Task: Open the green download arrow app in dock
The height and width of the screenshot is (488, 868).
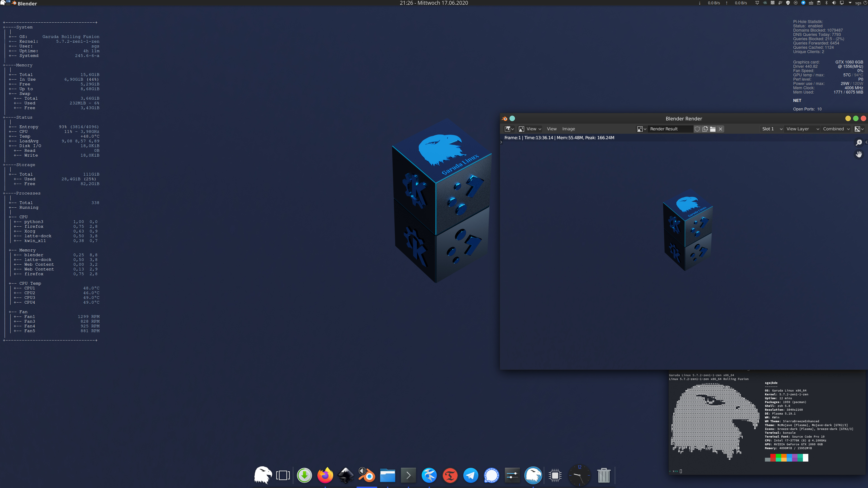Action: pos(304,475)
